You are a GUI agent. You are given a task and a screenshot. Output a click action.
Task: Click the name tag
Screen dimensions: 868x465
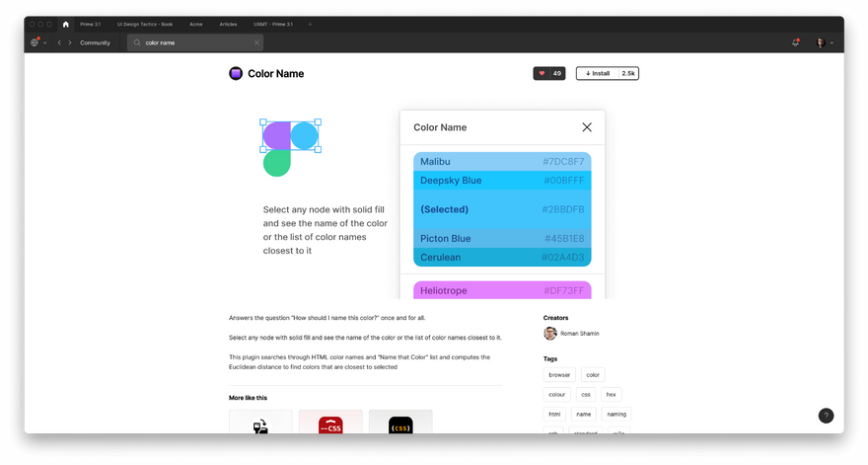tap(584, 414)
